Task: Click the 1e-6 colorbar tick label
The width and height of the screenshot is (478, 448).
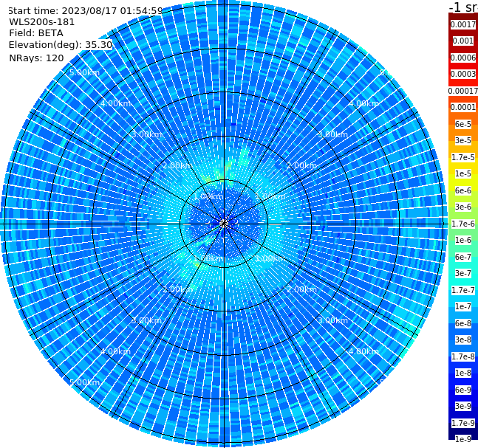Action: [x=463, y=240]
